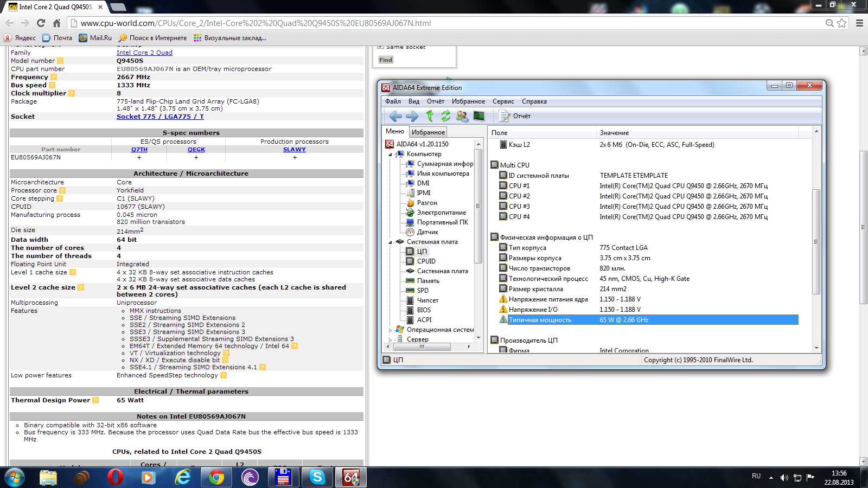Open the Яндекс bookmark
Image resolution: width=868 pixels, height=488 pixels.
point(20,38)
